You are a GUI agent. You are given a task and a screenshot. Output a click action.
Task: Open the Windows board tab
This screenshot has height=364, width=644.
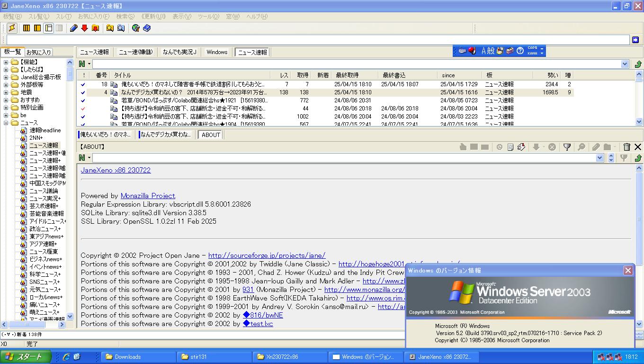pyautogui.click(x=217, y=52)
